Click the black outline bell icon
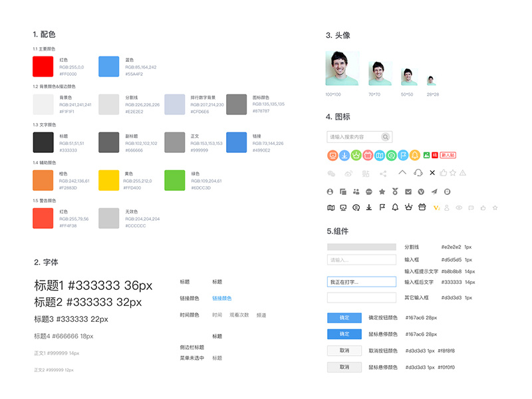 (x=395, y=207)
